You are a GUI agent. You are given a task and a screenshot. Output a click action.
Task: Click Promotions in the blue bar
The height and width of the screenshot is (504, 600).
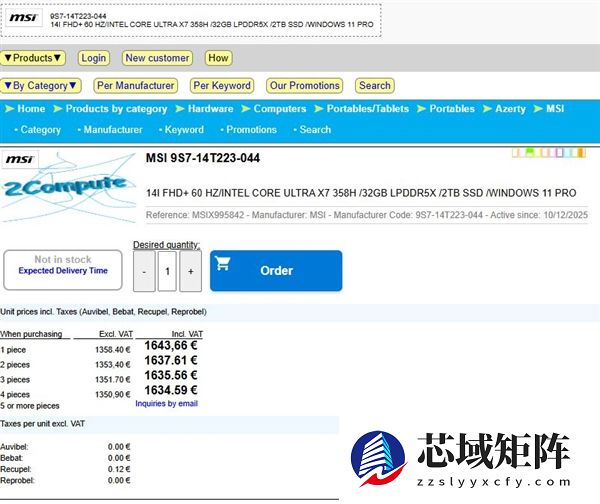pyautogui.click(x=251, y=130)
